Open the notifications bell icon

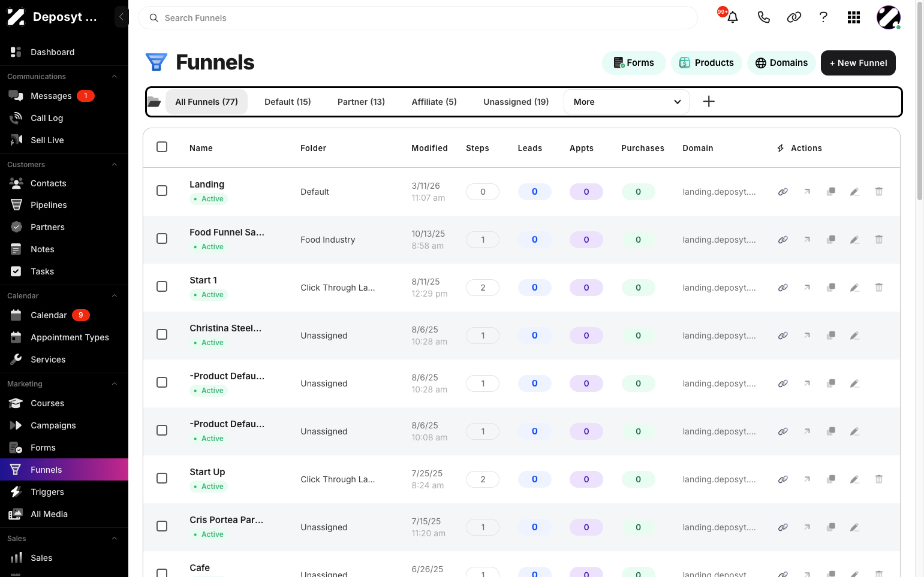(732, 17)
